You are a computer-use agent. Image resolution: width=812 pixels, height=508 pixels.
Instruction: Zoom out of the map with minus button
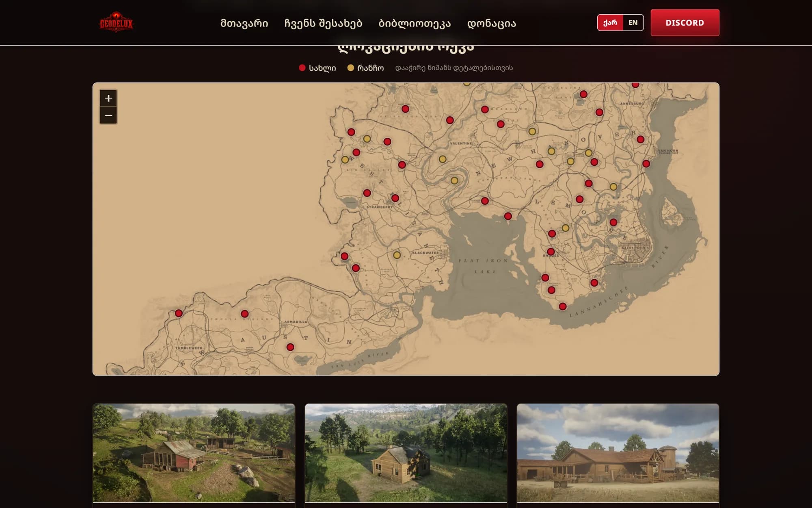[108, 115]
